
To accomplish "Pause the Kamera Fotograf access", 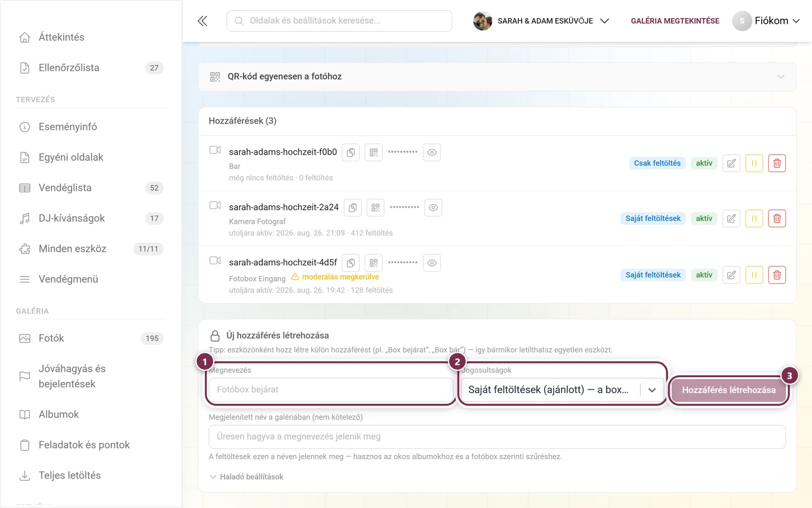I will pyautogui.click(x=754, y=218).
